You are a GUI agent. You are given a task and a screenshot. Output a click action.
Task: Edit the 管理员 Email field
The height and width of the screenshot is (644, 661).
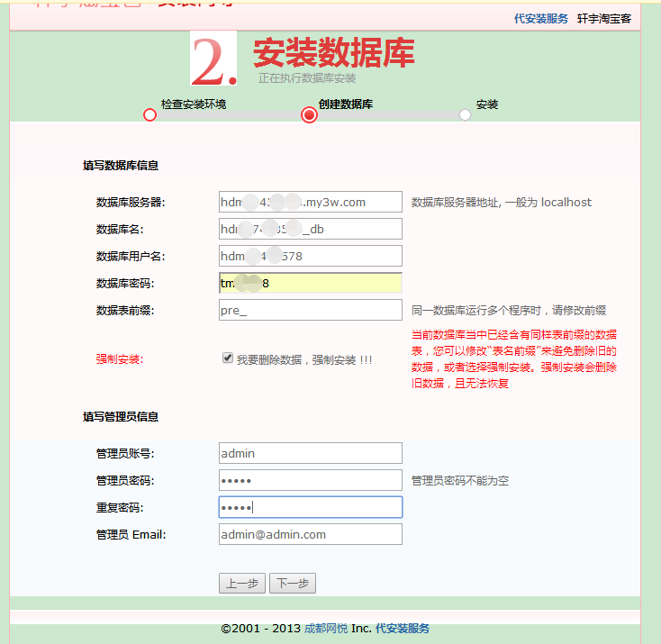310,534
